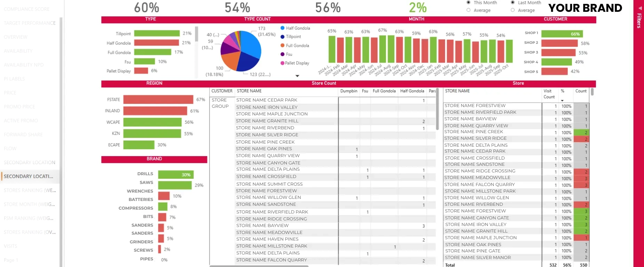
Task: Click the Store table vertical scrollbar
Action: click(592, 92)
